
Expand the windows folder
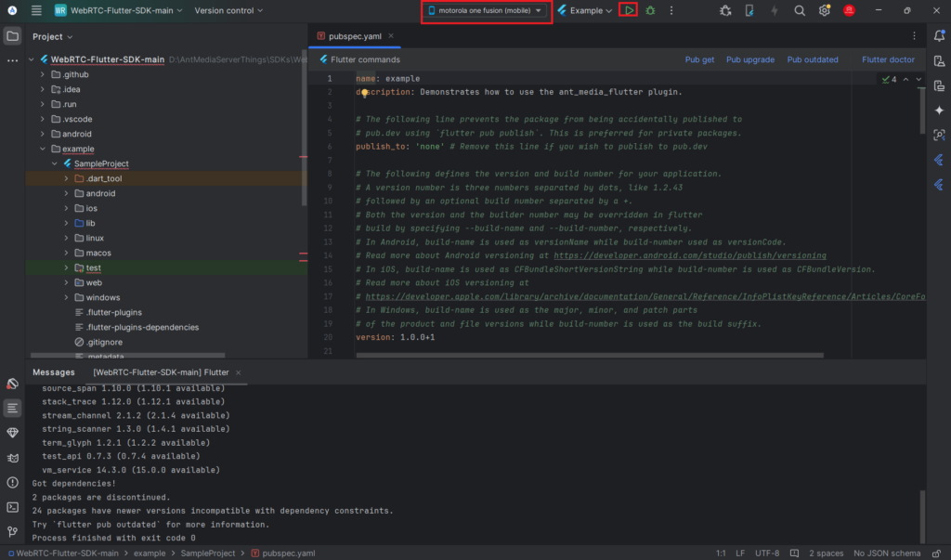click(x=66, y=297)
